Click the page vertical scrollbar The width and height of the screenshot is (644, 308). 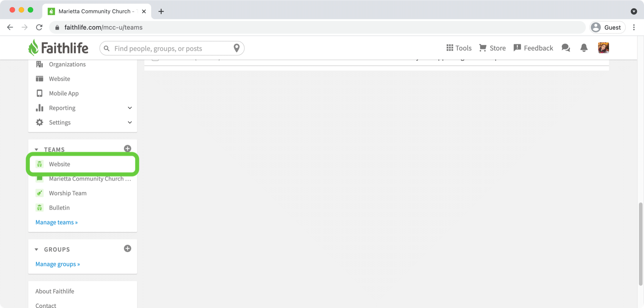[641, 244]
